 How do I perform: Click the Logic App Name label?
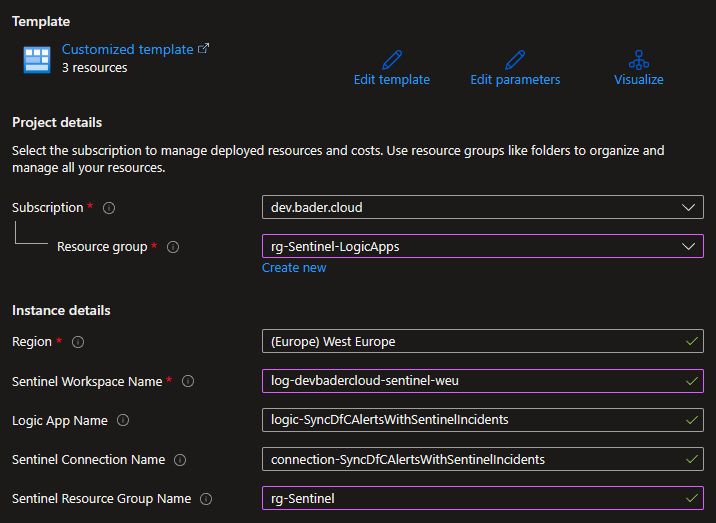[x=60, y=421]
